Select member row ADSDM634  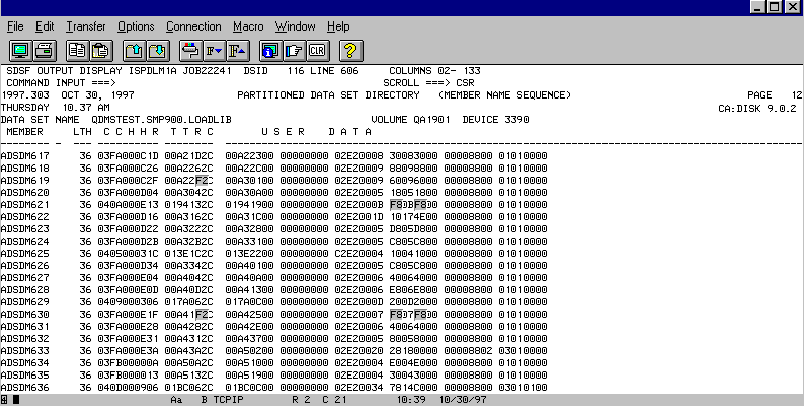[274, 363]
